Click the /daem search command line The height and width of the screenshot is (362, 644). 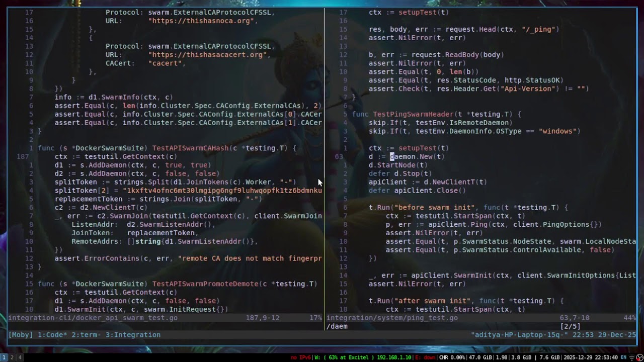click(x=337, y=326)
